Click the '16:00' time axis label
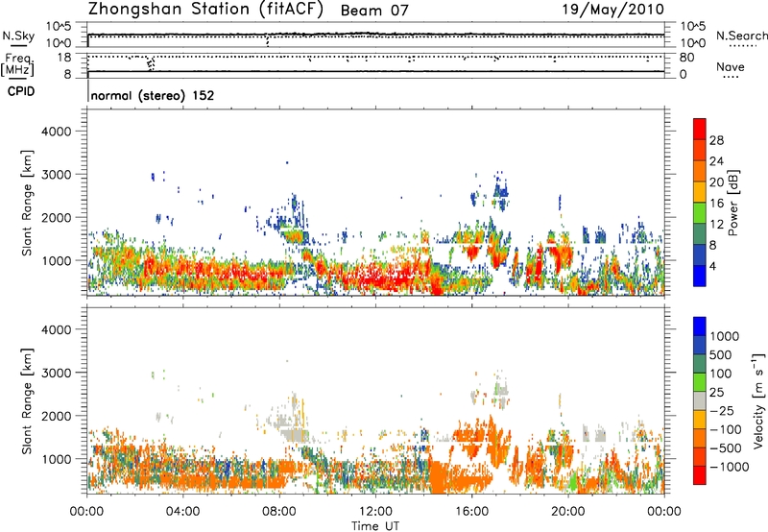 tap(471, 512)
